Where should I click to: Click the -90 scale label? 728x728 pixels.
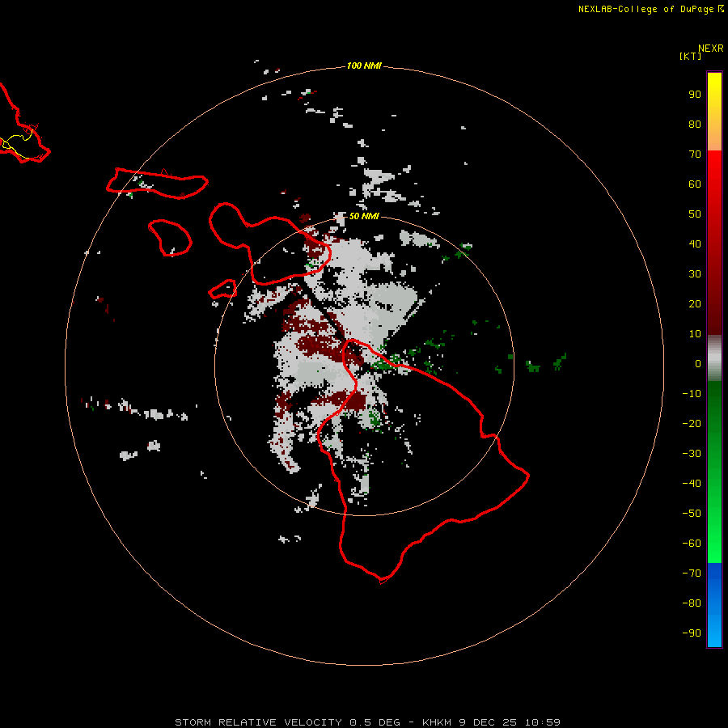click(692, 633)
